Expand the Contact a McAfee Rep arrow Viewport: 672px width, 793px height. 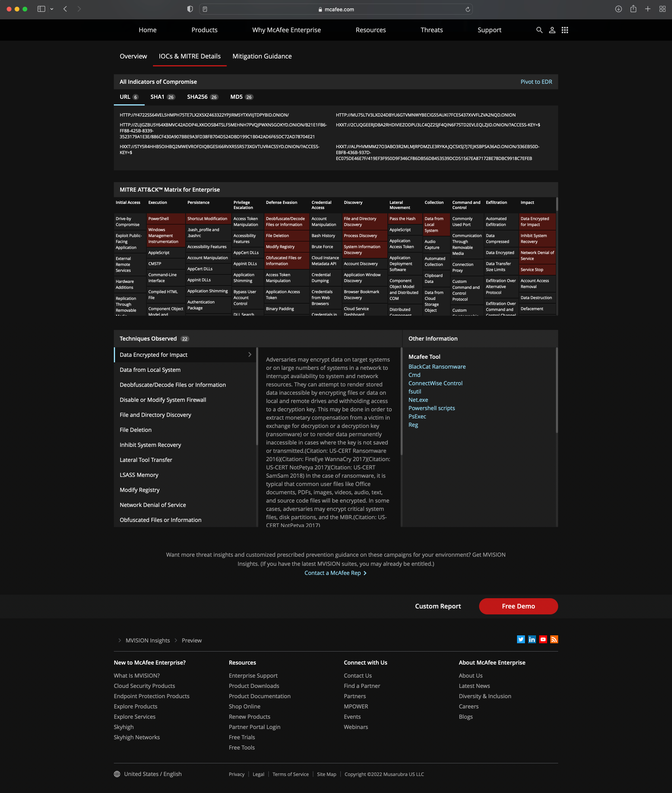pos(365,573)
